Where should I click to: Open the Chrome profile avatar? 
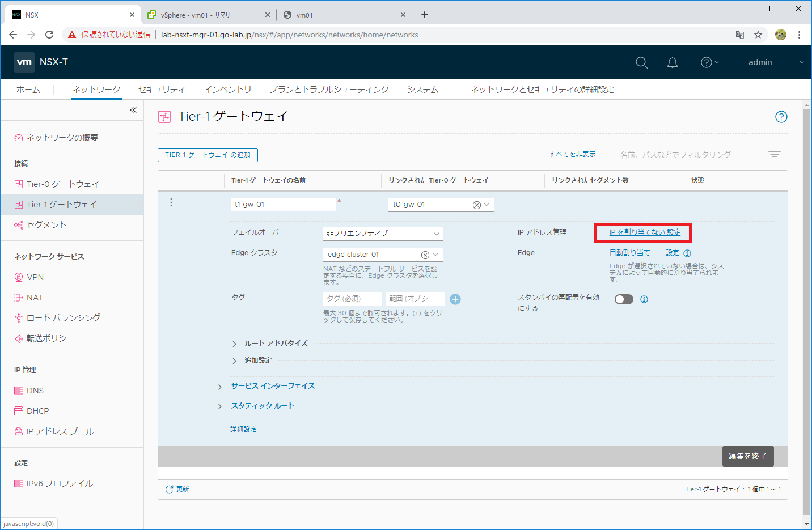[x=781, y=35]
